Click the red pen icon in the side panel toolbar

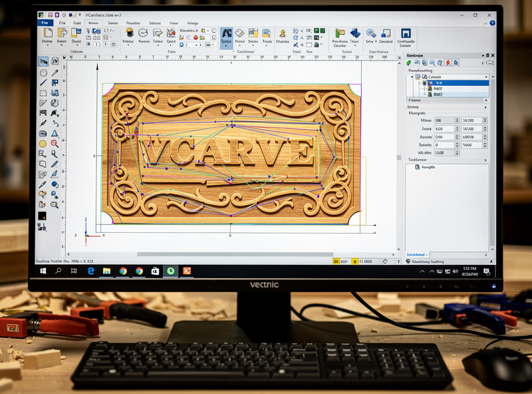click(448, 63)
